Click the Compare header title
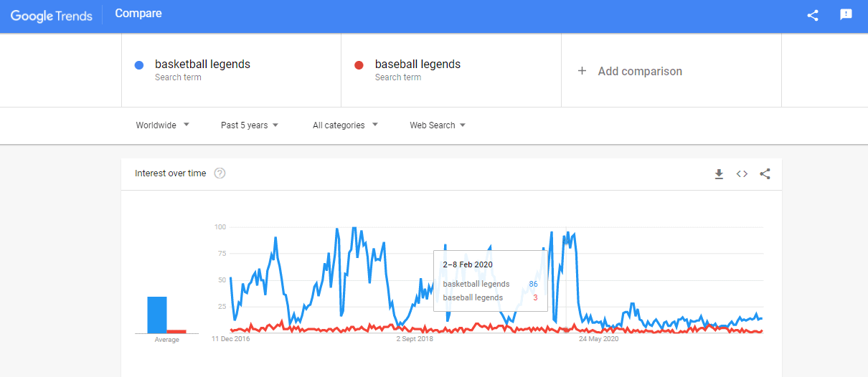Image resolution: width=868 pixels, height=377 pixels. (138, 14)
